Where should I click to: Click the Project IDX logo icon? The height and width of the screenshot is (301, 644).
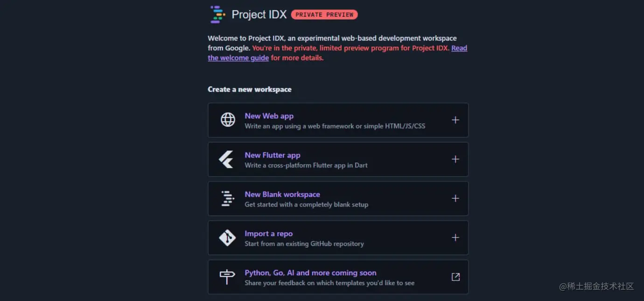(217, 14)
